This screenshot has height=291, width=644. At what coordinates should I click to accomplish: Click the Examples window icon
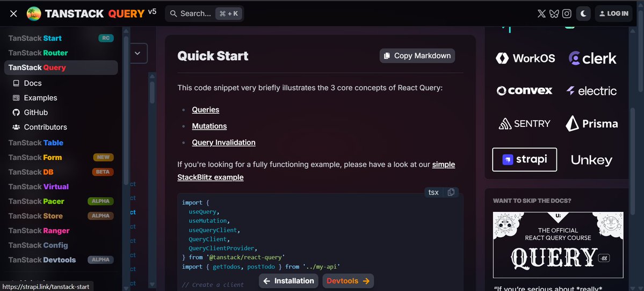pyautogui.click(x=16, y=98)
